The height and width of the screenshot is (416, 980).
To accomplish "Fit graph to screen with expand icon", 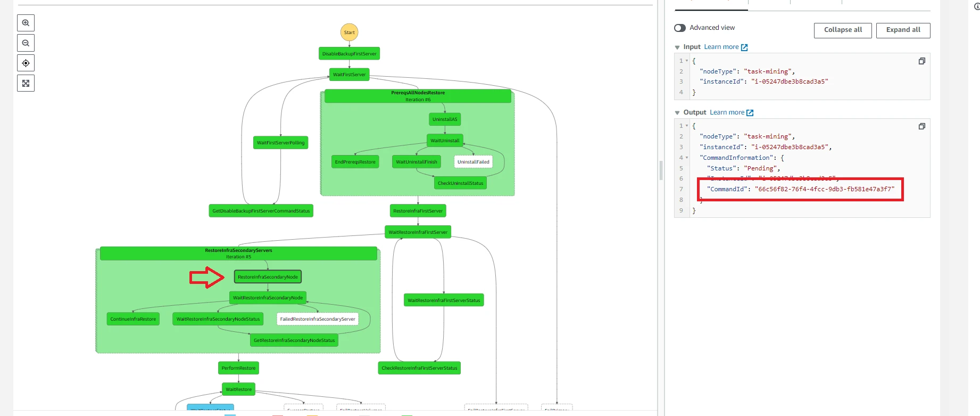I will point(26,83).
